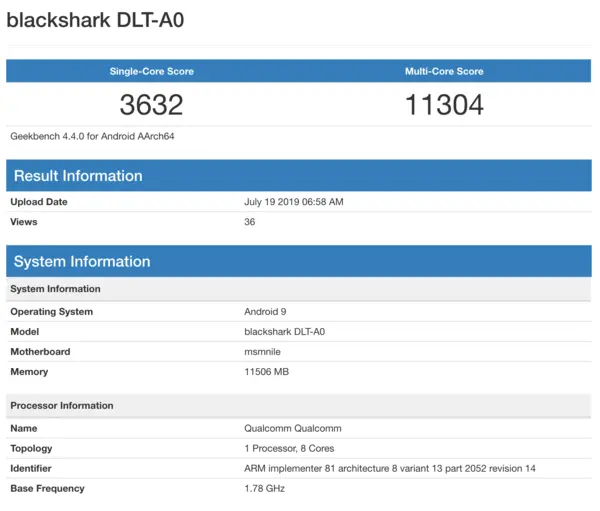
Task: Select the Single-Core Score header
Action: [151, 72]
